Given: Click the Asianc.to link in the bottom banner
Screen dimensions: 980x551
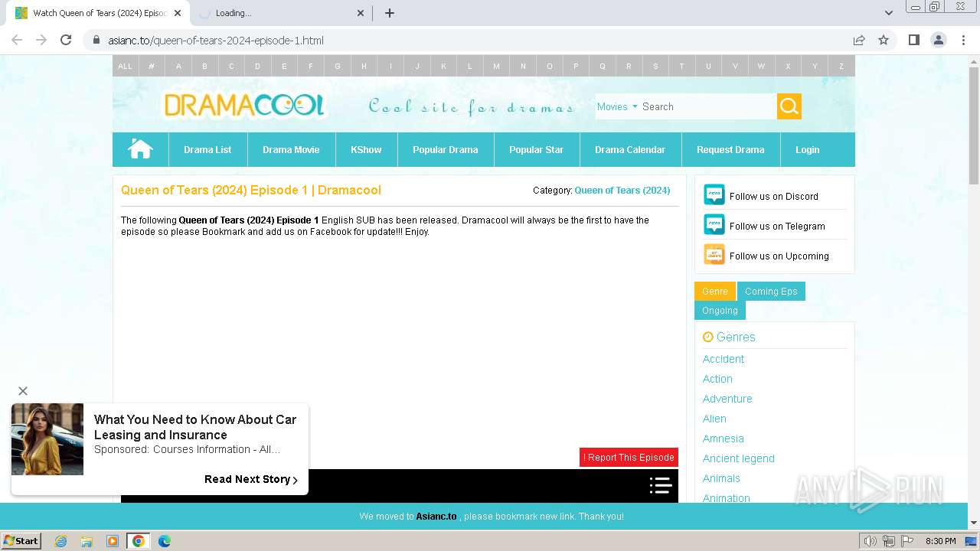Looking at the screenshot, I should (x=436, y=517).
